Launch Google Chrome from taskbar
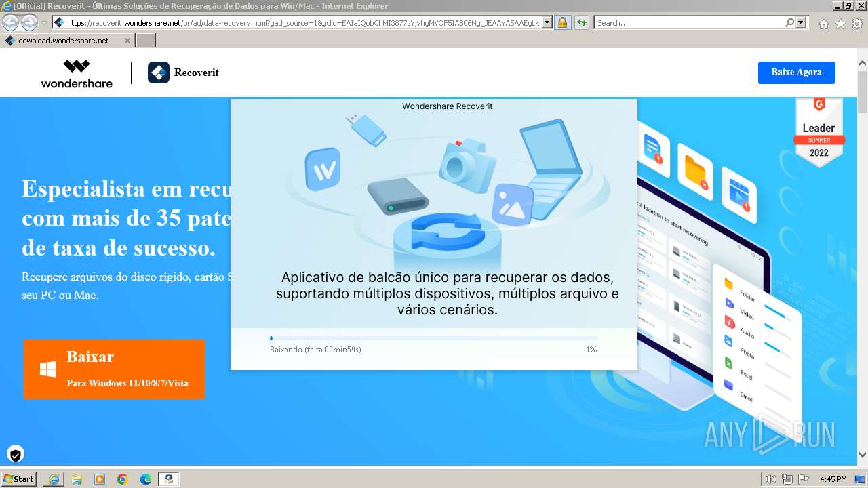Image resolution: width=868 pixels, height=488 pixels. 123,479
